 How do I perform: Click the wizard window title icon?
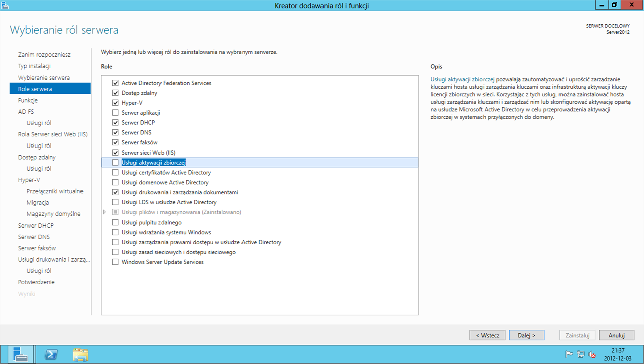click(x=5, y=5)
